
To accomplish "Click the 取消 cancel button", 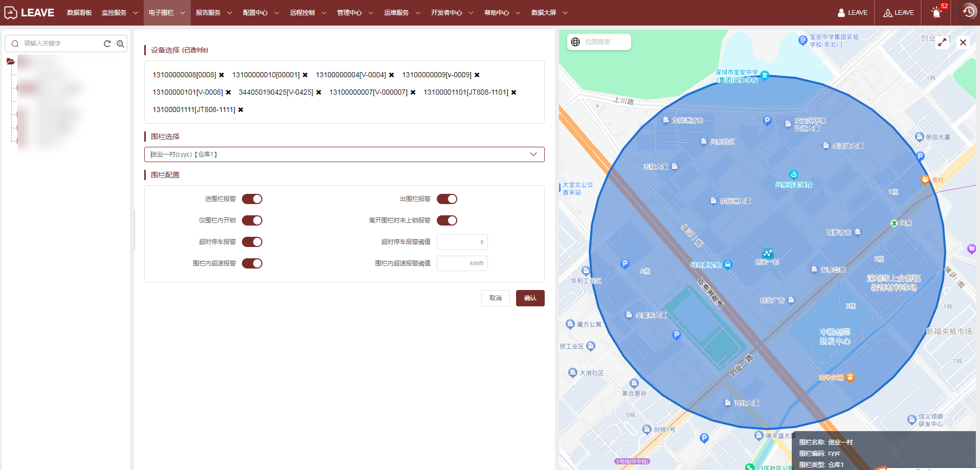I will click(x=495, y=298).
